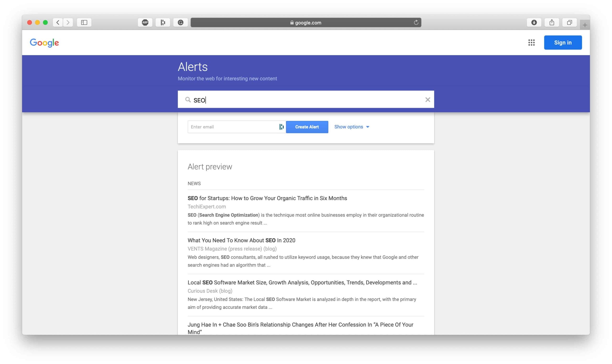Screen dimensions: 612x364
Task: Toggle the sidebar reader view icon
Action: [x=84, y=22]
